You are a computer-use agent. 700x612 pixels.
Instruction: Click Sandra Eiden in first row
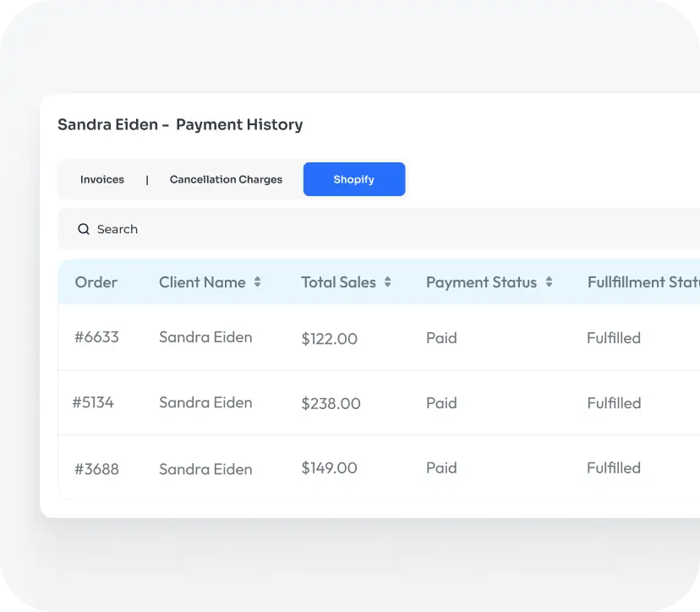point(205,337)
